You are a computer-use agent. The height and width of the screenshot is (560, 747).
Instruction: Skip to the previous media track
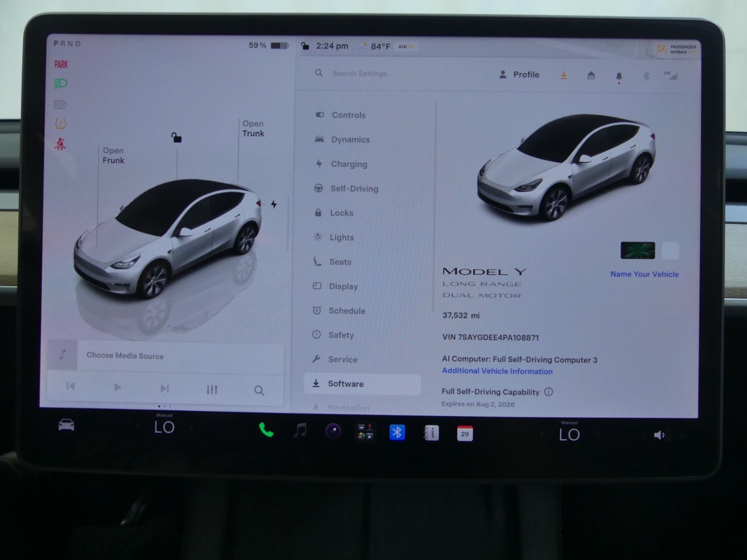(71, 386)
